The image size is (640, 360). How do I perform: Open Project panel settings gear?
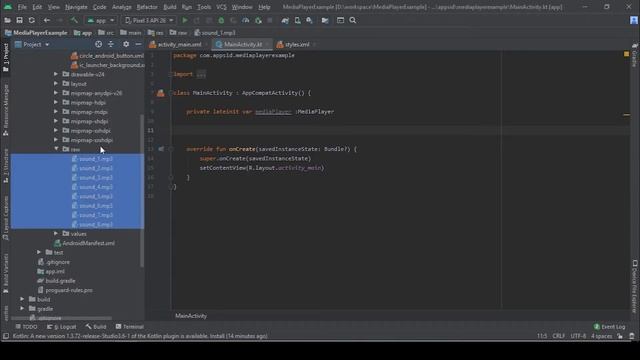(126, 44)
